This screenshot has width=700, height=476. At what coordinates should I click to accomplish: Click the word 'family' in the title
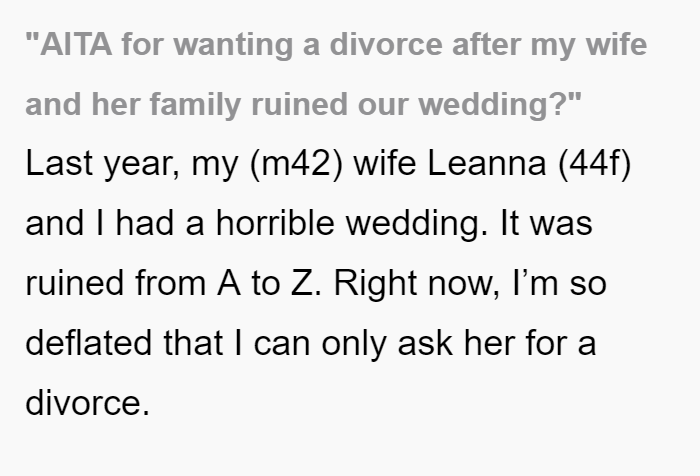(195, 104)
